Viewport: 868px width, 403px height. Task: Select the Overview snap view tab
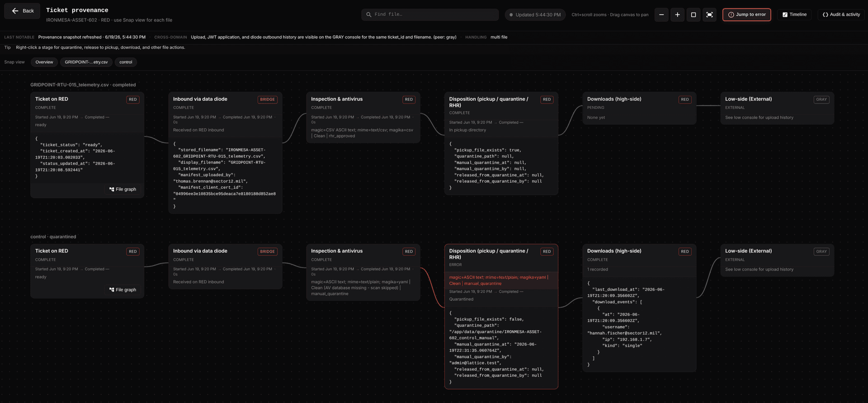(44, 62)
